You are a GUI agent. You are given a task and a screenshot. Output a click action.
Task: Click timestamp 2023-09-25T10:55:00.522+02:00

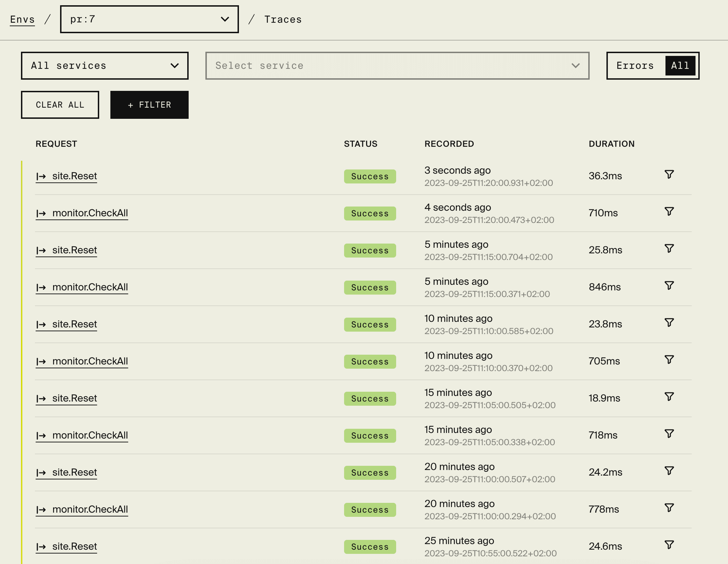490,554
